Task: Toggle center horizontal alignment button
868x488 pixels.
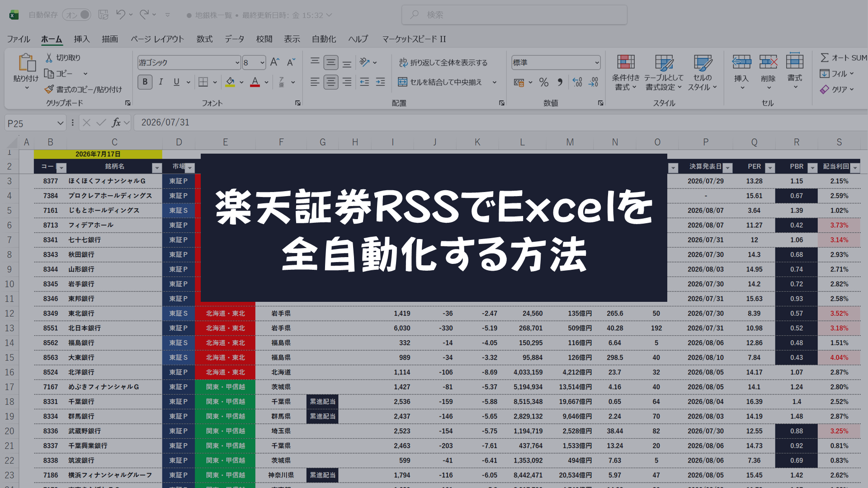Action: click(331, 82)
